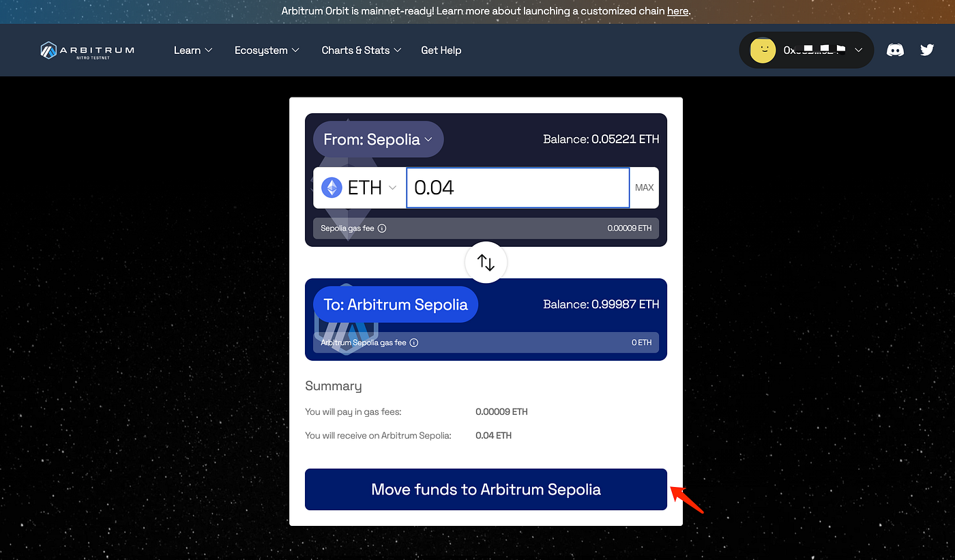Click the 0.00009 ETH Sepolia gas fee value
This screenshot has height=560, width=955.
(630, 229)
